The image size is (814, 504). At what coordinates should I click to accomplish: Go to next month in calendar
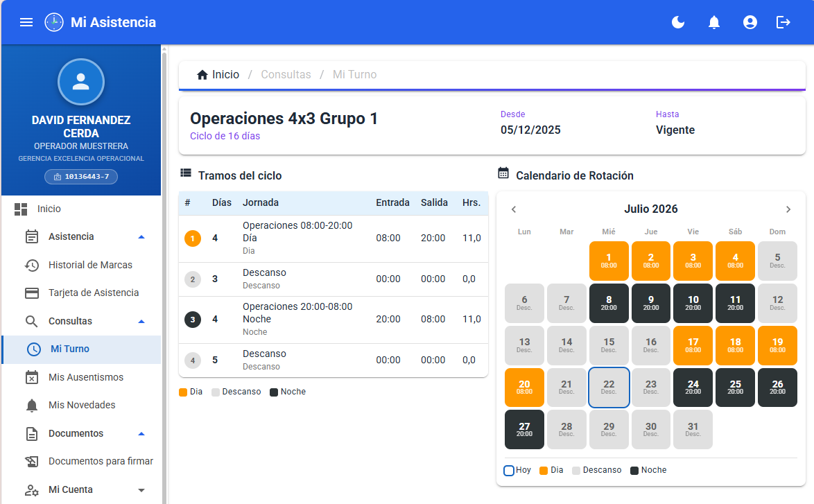[x=788, y=209]
